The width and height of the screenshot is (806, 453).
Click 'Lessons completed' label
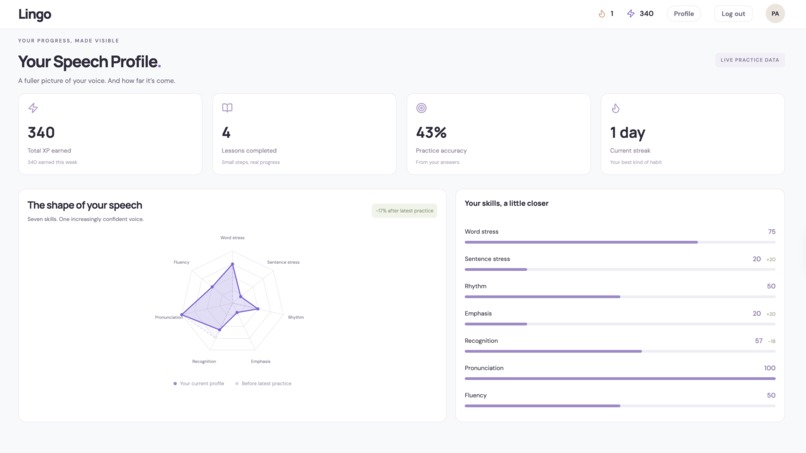pos(249,151)
